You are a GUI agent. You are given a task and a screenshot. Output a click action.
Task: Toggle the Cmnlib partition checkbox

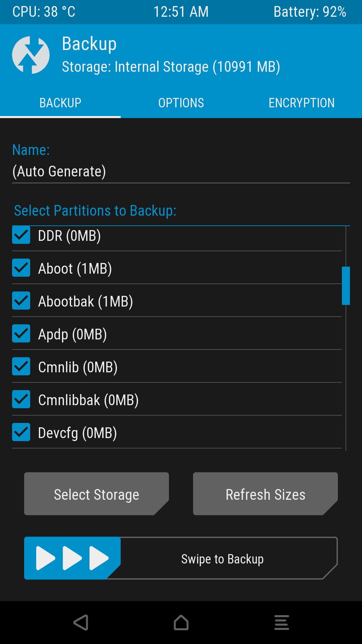21,367
